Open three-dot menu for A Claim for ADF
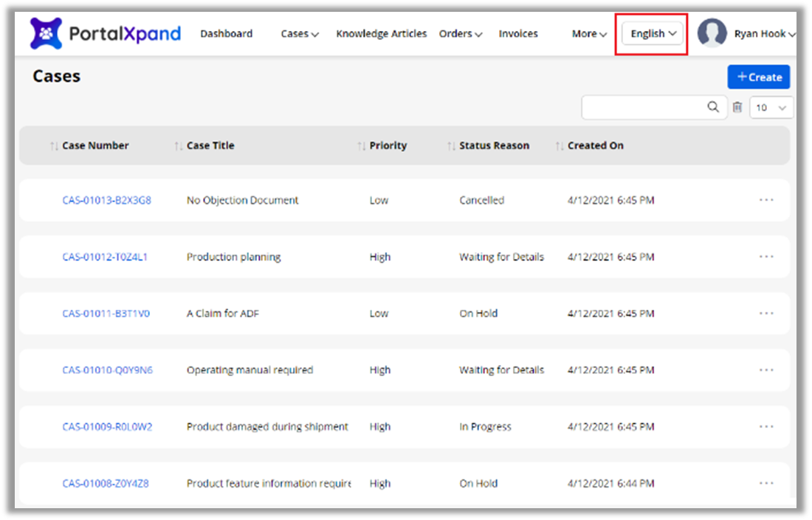Screen dimensions: 812x520 tap(766, 313)
